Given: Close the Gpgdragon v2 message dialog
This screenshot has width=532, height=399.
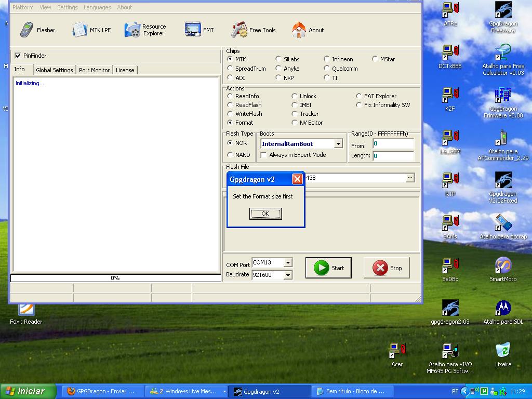Looking at the screenshot, I should coord(297,179).
